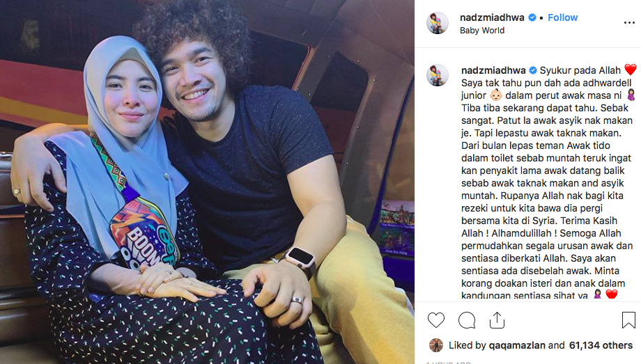Follow nadzmiadhwa account
The image size is (641, 364).
coord(562,17)
